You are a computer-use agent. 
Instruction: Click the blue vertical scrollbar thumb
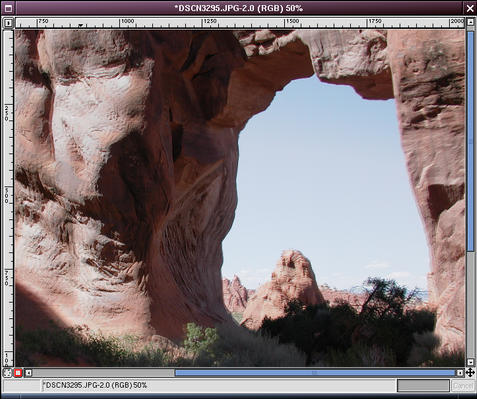point(470,142)
